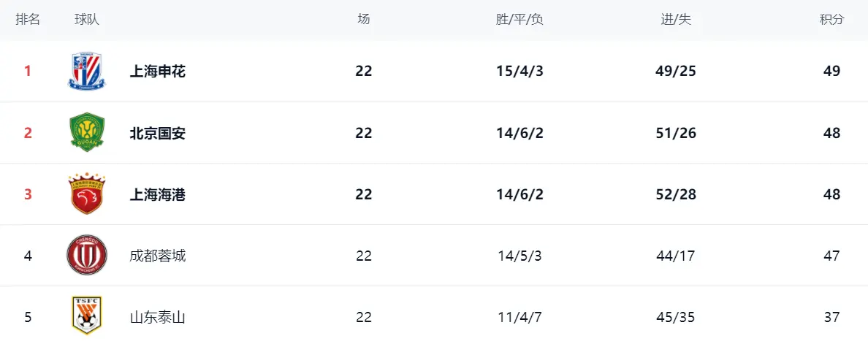868x344 pixels.
Task: Open the 北京国安 team name link
Action: [158, 133]
